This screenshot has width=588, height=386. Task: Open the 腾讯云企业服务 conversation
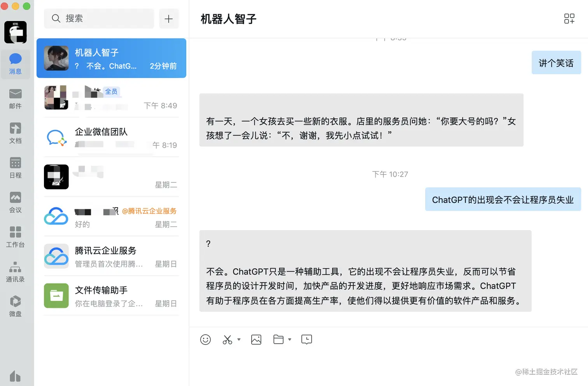[111, 256]
